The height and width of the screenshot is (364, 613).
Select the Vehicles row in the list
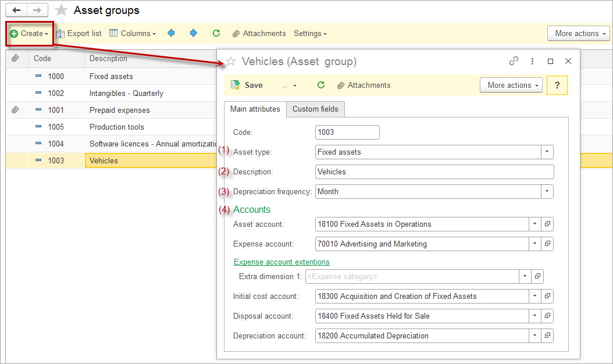tap(111, 160)
